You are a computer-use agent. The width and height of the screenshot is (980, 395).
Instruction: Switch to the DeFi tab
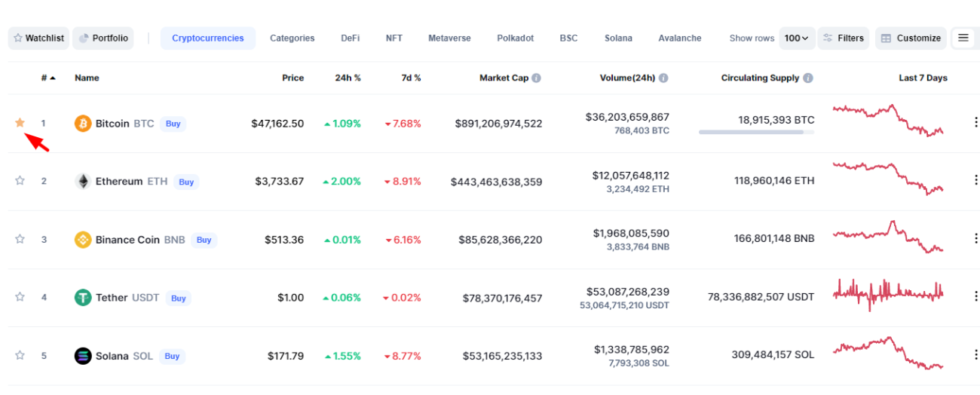[x=350, y=38]
